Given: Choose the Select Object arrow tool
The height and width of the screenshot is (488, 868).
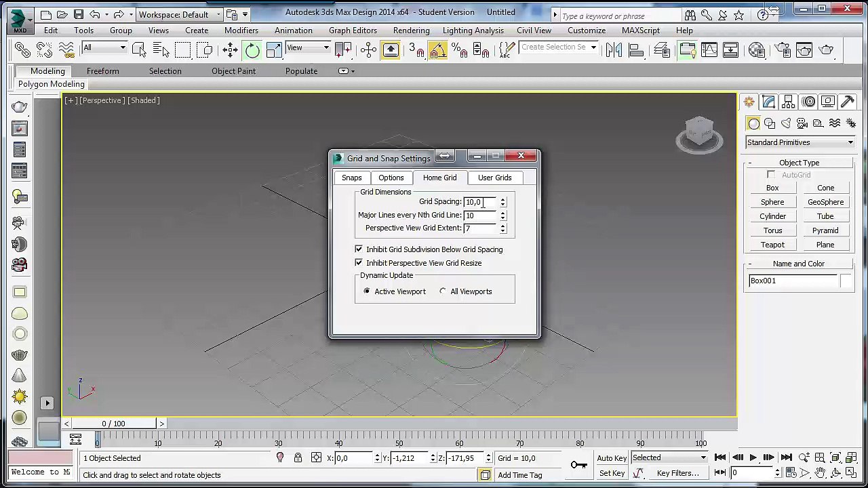Looking at the screenshot, I should click(139, 49).
